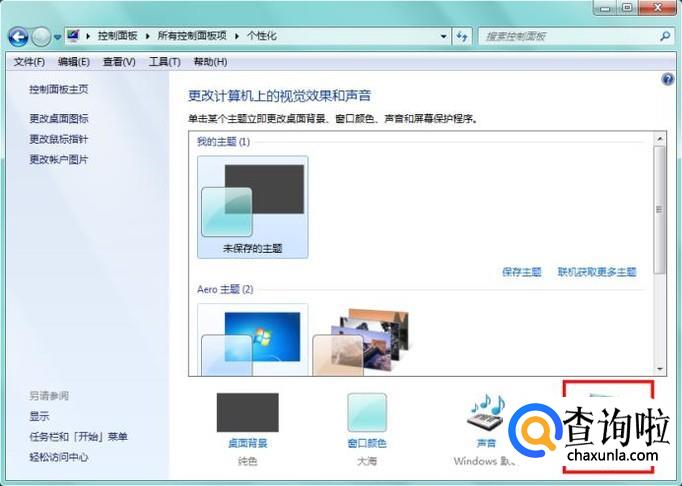Click the search magnifier icon
The height and width of the screenshot is (486, 682).
coord(665,36)
